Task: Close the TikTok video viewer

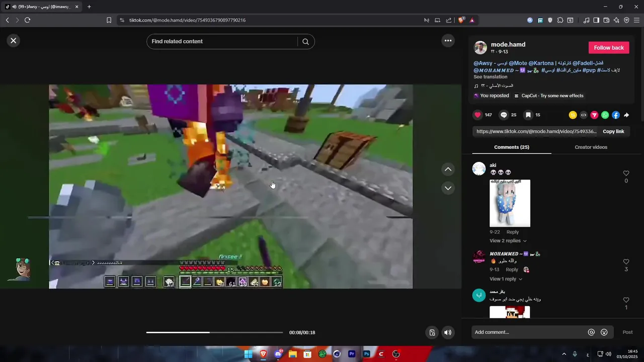Action: [x=14, y=41]
